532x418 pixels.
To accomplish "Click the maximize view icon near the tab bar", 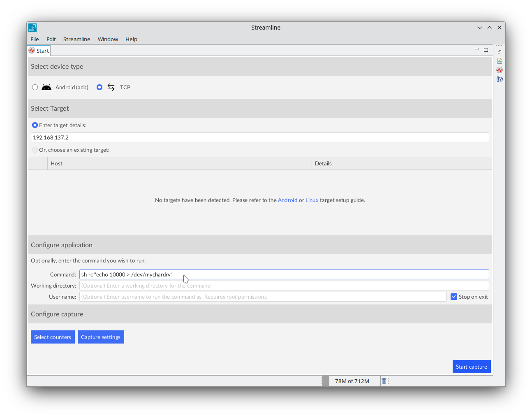I will [486, 49].
